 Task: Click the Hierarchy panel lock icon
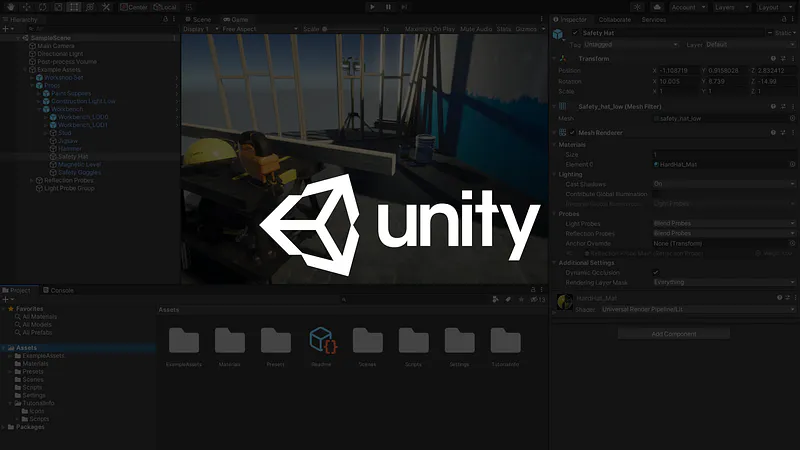[x=165, y=19]
